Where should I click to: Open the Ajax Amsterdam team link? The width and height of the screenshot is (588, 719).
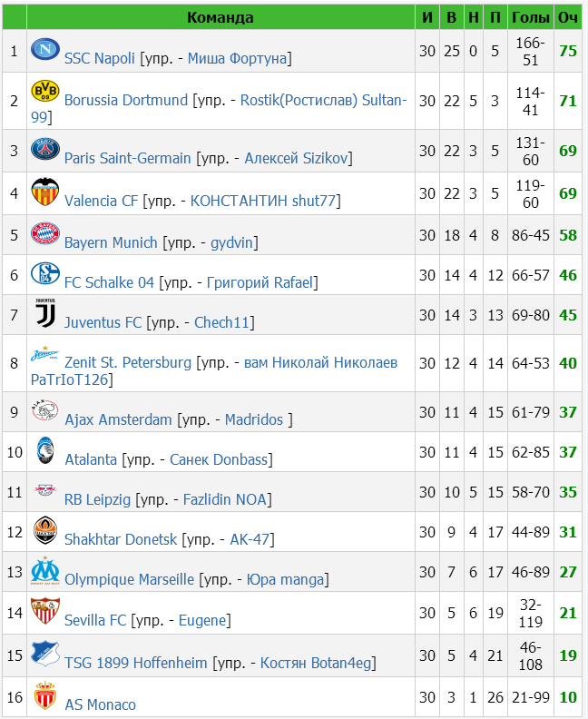118,419
